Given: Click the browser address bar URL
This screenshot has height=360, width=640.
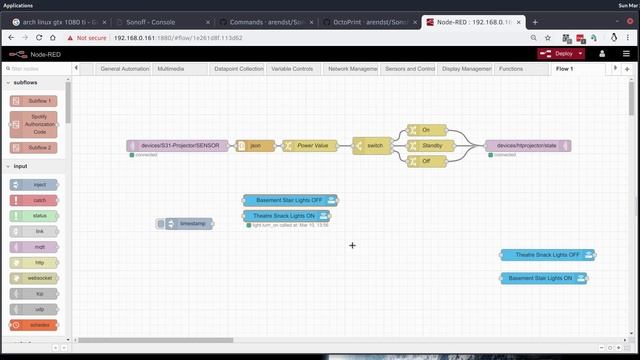Looking at the screenshot, I should coord(178,38).
